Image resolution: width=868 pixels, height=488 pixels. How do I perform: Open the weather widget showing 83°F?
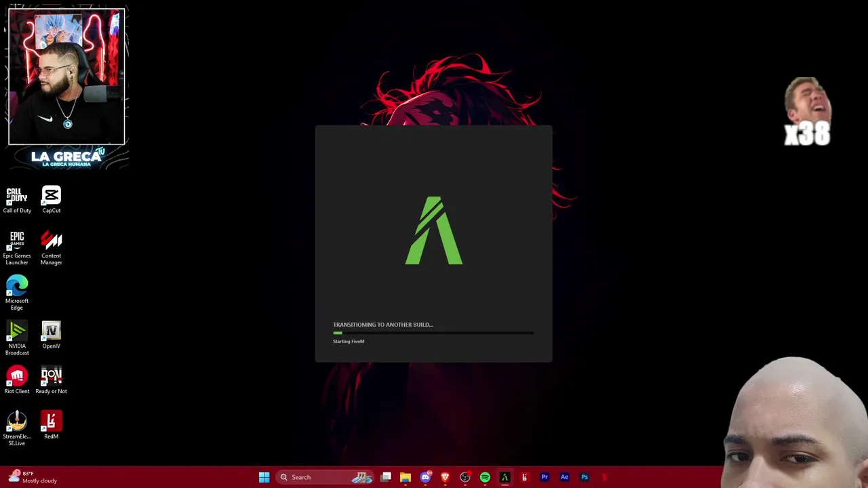click(x=33, y=477)
